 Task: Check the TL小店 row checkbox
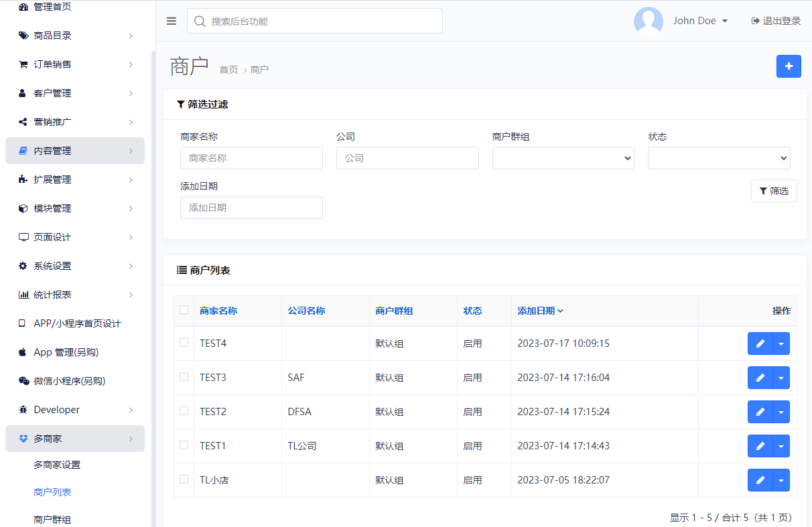pyautogui.click(x=184, y=479)
